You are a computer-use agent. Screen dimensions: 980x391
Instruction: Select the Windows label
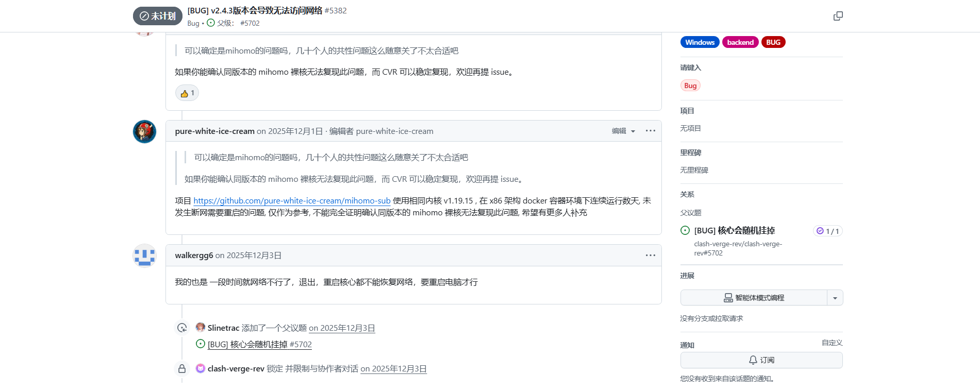[700, 42]
